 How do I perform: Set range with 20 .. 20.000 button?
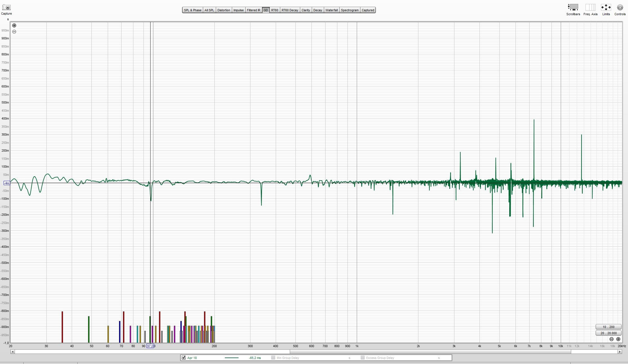(x=608, y=333)
